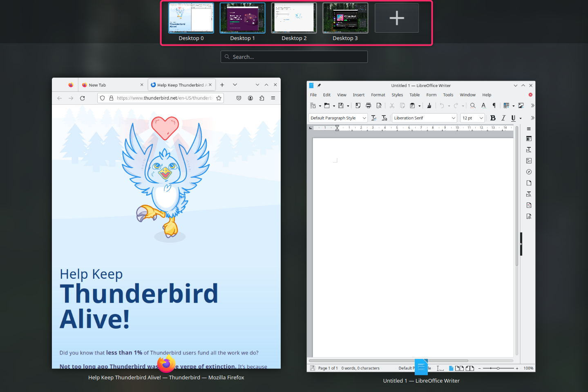Viewport: 588px width, 392px height.
Task: Click the Paste clipboard icon
Action: [x=412, y=105]
